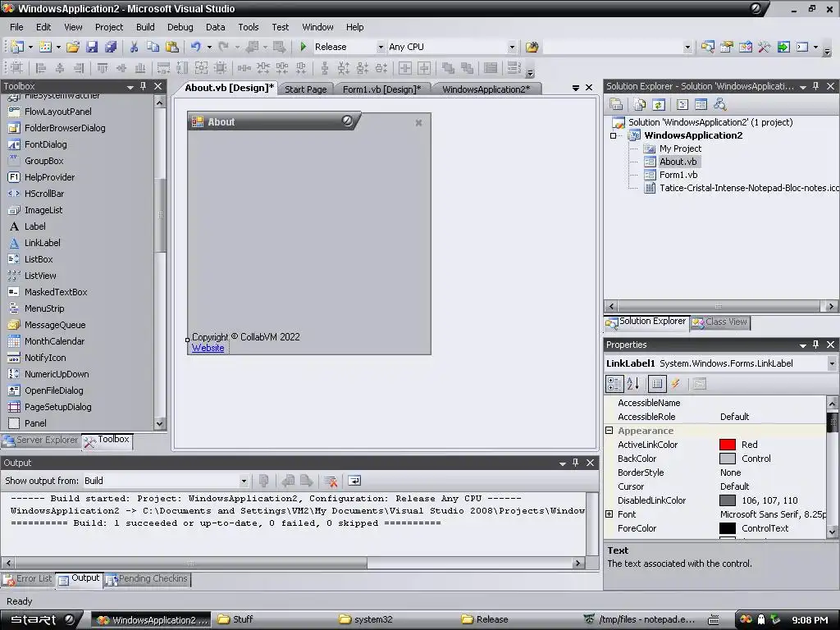This screenshot has height=630, width=840.
Task: Open the Tools menu
Action: 248,27
